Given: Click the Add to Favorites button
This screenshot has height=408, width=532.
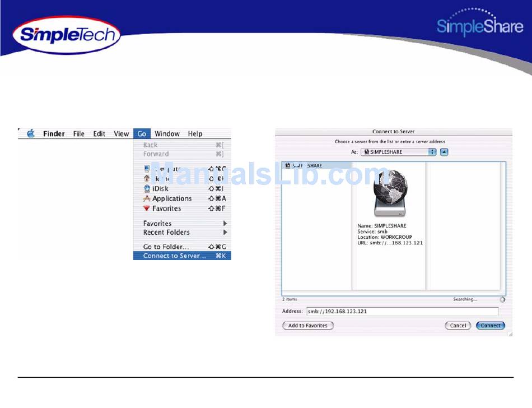Looking at the screenshot, I should coord(308,326).
